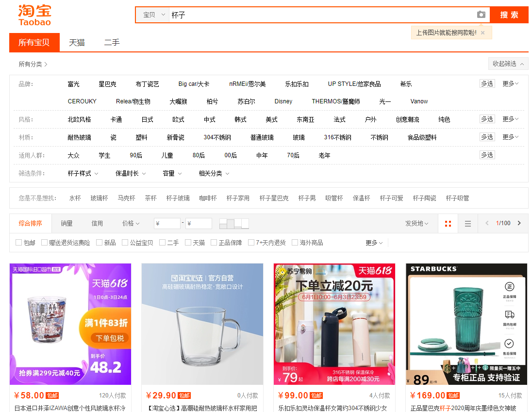Tick 正品保障 checkbox
This screenshot has width=532, height=412.
(214, 243)
